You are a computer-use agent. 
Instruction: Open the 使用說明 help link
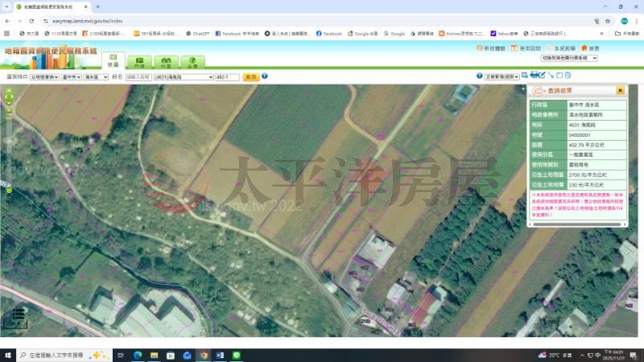[x=530, y=48]
